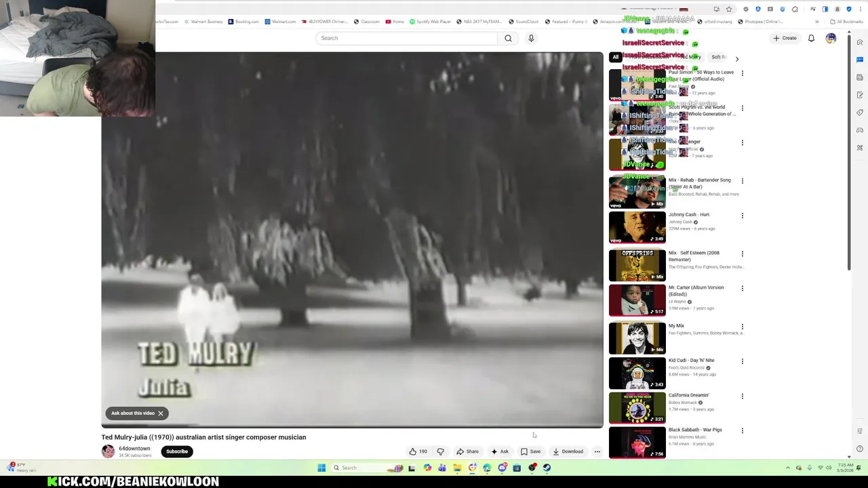Open YouTube notifications bell
868x488 pixels.
pos(811,38)
